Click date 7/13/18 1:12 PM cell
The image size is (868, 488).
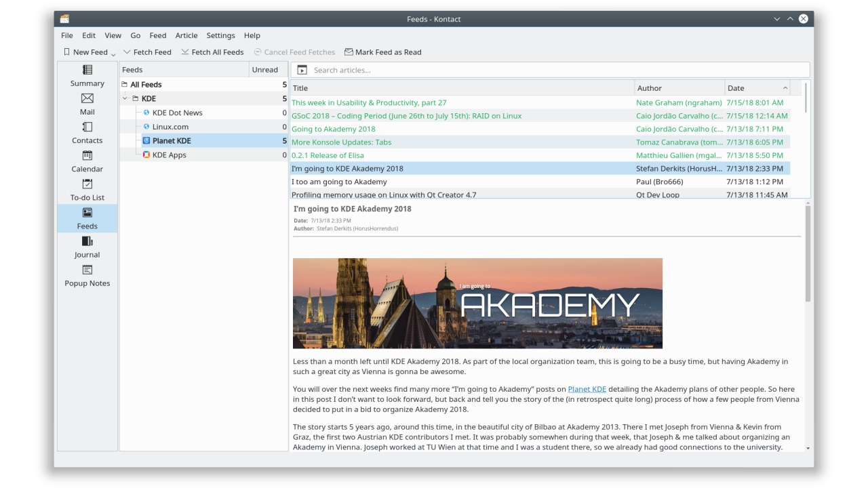[754, 182]
